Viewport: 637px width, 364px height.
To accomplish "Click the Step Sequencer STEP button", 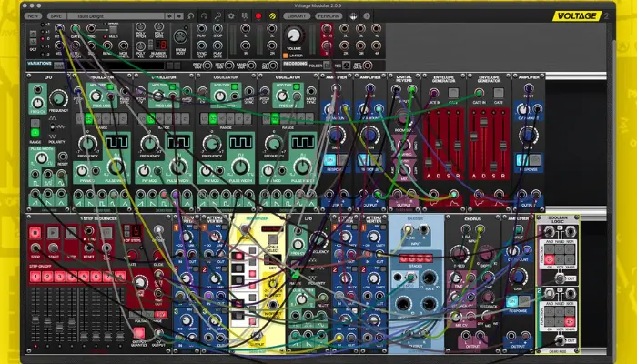I will click(x=71, y=233).
